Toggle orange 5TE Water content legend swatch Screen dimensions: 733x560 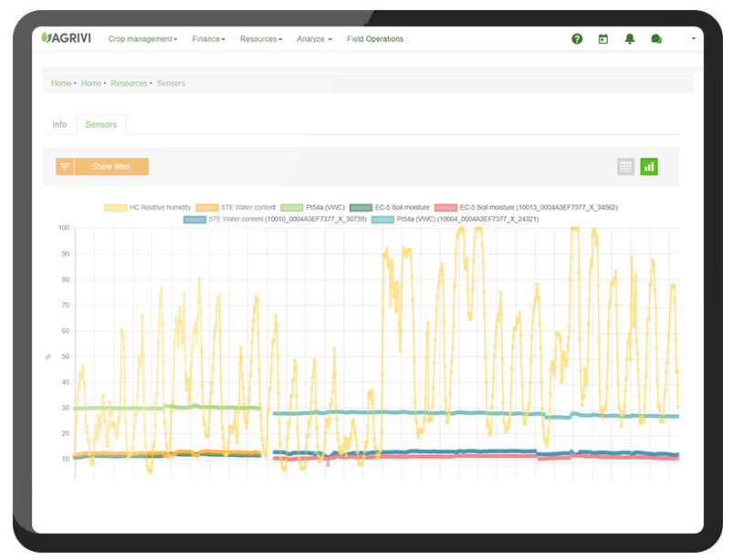pyautogui.click(x=207, y=207)
